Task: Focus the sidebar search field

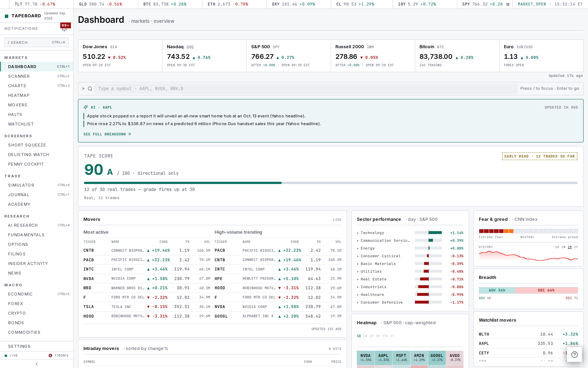Action: click(x=36, y=42)
